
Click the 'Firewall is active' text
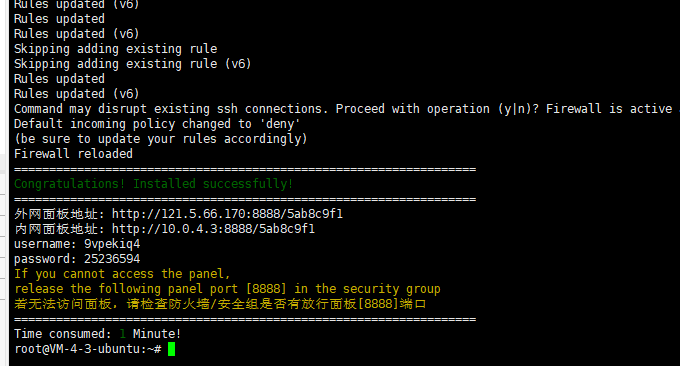coord(609,109)
